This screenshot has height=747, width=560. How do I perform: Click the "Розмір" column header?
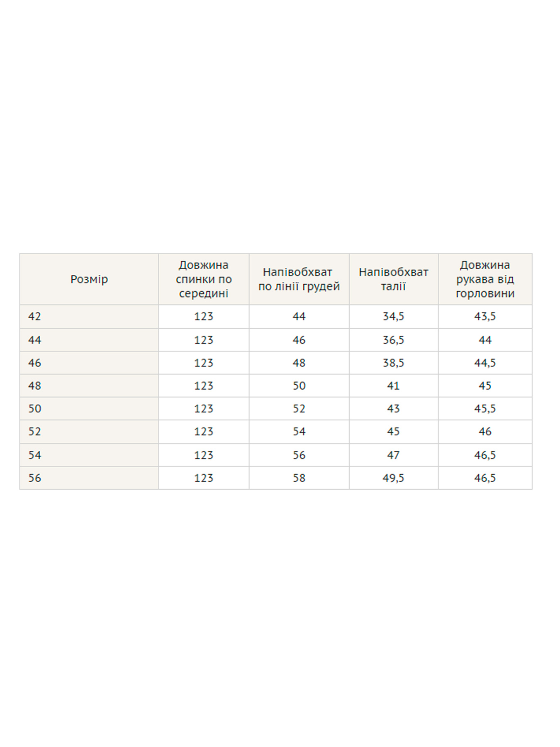pyautogui.click(x=89, y=279)
